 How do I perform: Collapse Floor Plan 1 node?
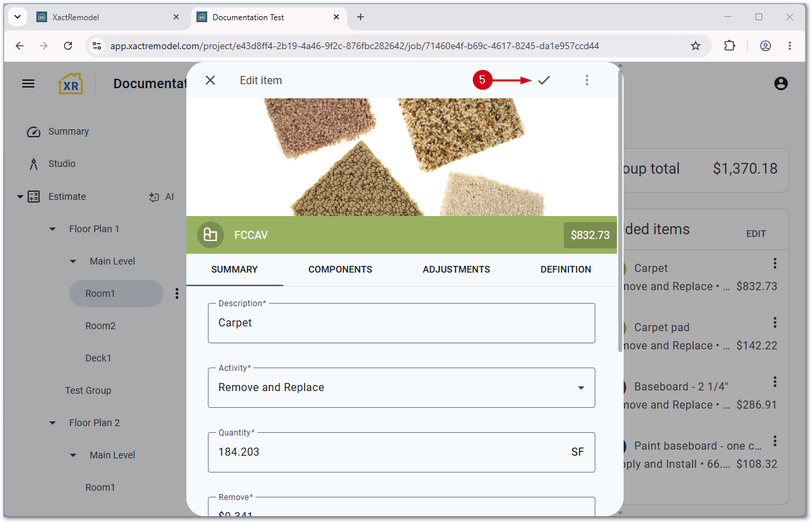coord(52,229)
